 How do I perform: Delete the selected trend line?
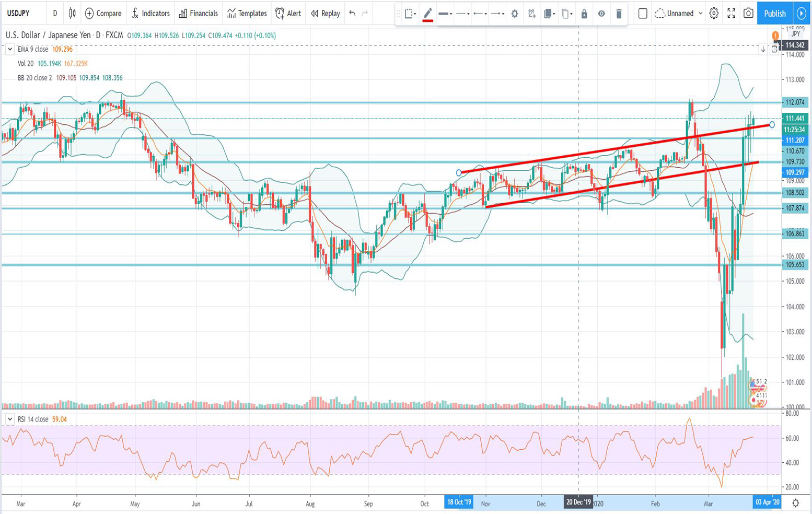tap(619, 14)
